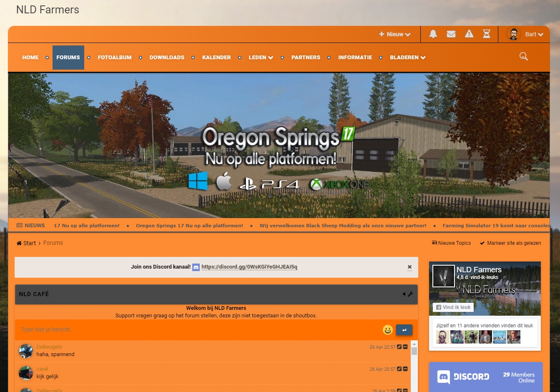Click the Discord logo in announcement
This screenshot has width=560, height=392.
[196, 267]
